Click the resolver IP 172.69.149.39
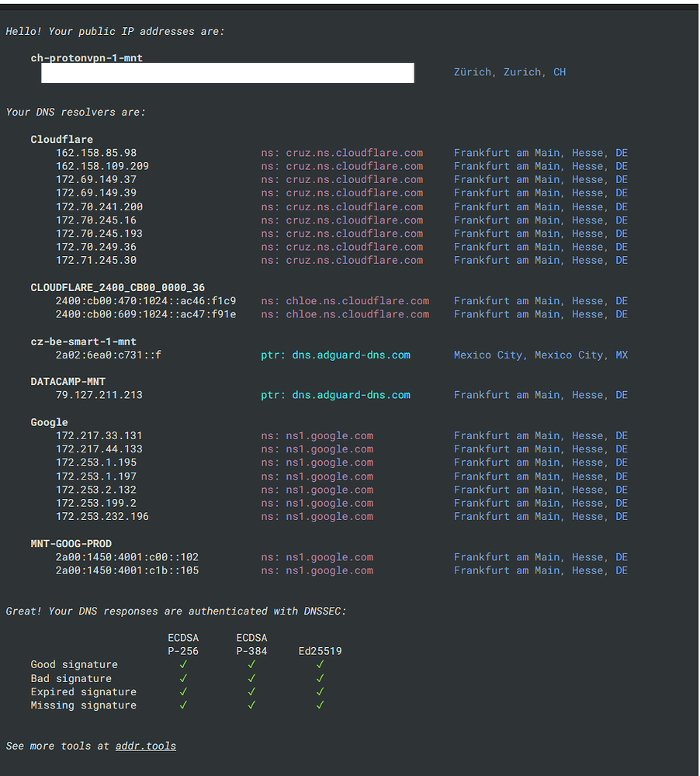 point(96,193)
